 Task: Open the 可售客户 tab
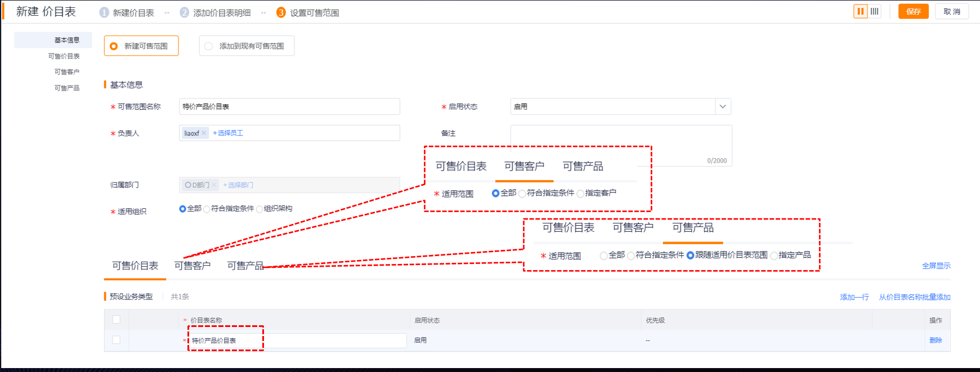pos(193,266)
